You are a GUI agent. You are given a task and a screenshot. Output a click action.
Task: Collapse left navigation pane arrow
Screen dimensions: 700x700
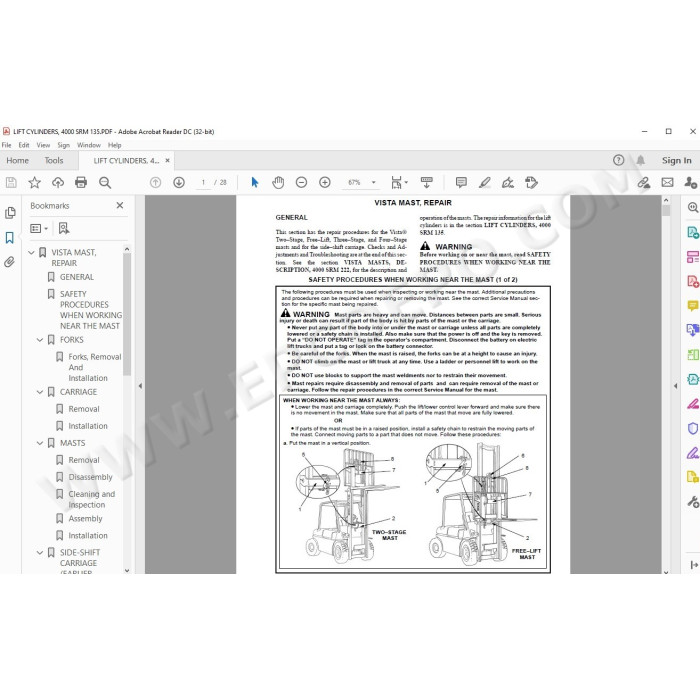click(140, 386)
